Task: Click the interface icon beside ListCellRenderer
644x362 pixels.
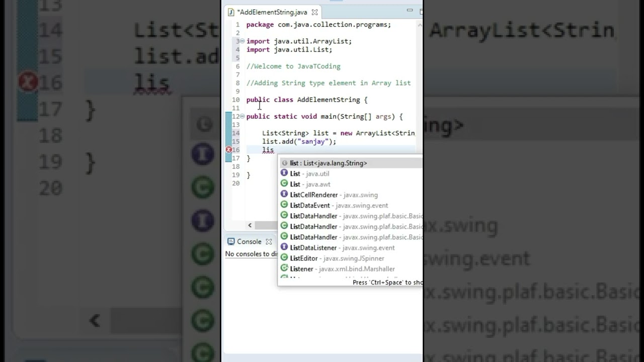Action: (284, 195)
